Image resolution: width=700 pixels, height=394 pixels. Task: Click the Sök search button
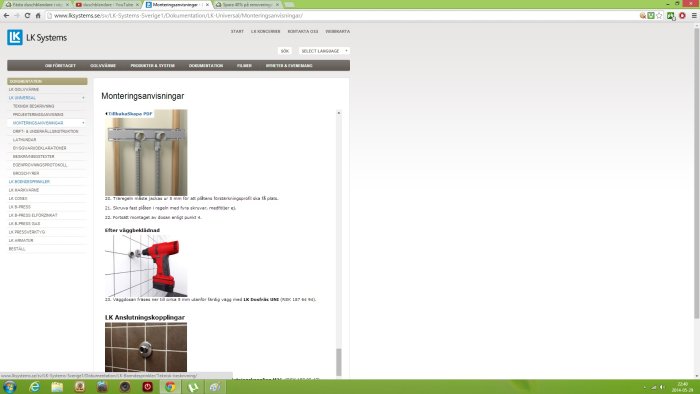pyautogui.click(x=284, y=51)
